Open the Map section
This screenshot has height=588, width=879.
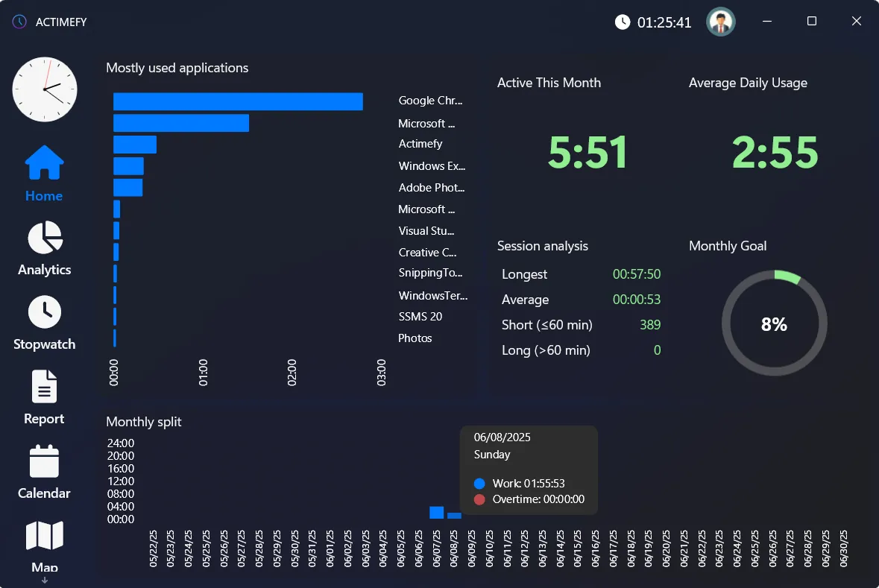[43, 544]
